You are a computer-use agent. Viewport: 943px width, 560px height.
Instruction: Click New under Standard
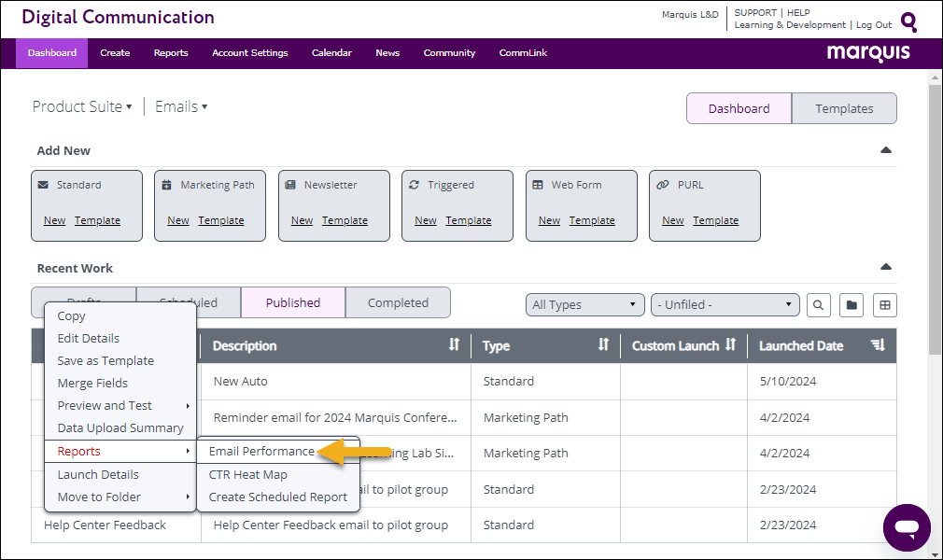pyautogui.click(x=54, y=220)
